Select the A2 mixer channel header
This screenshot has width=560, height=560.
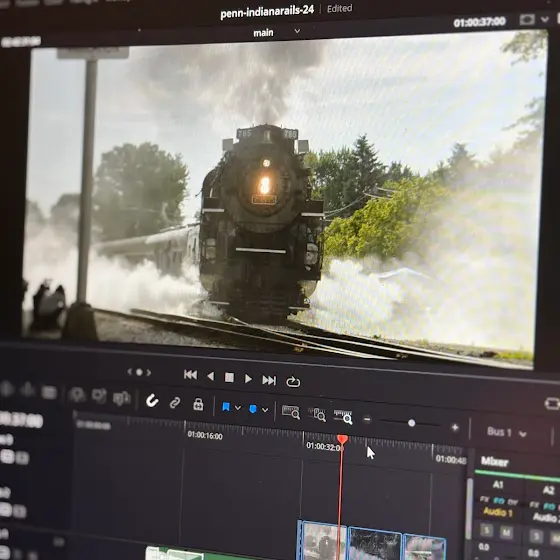click(x=549, y=490)
